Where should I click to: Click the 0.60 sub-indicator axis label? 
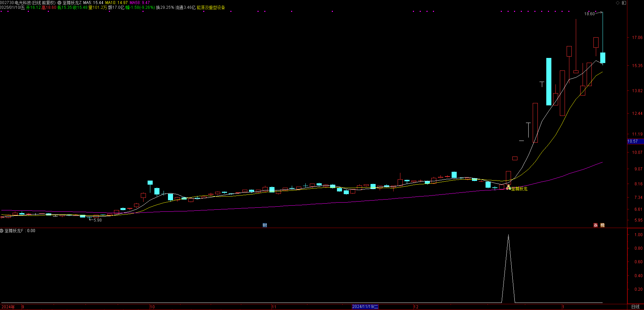click(639, 262)
